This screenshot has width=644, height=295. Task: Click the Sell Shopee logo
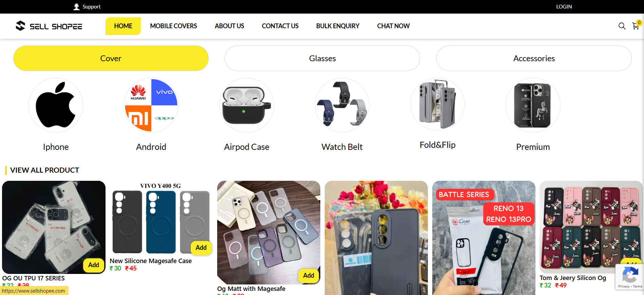point(49,26)
